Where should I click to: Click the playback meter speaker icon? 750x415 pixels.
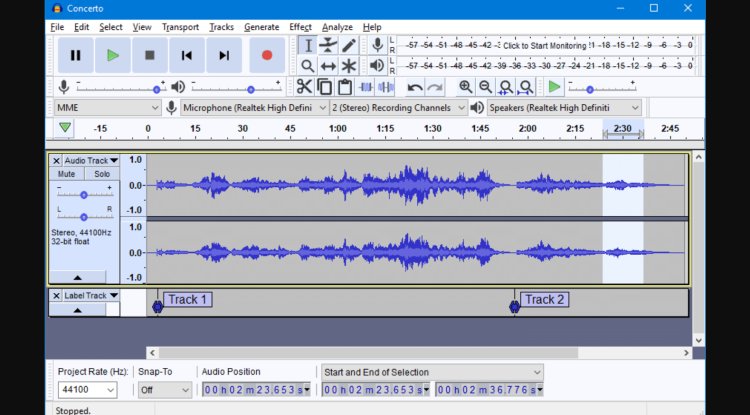pyautogui.click(x=377, y=66)
